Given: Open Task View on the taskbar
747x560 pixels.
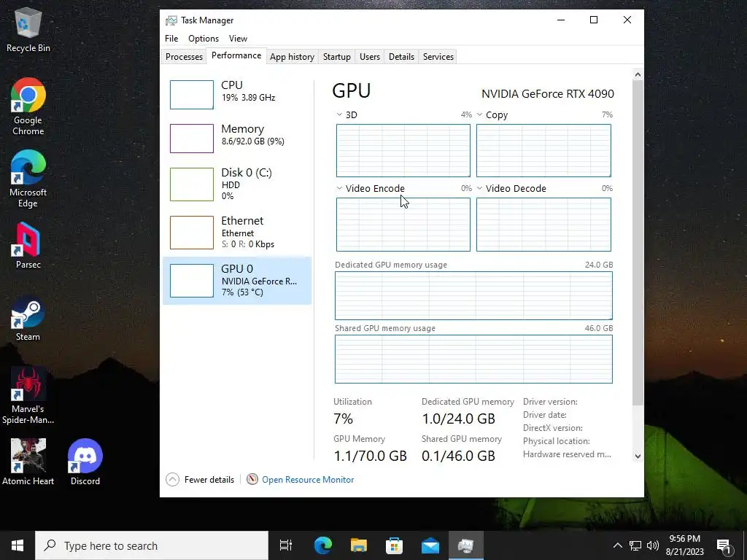Looking at the screenshot, I should pyautogui.click(x=286, y=545).
